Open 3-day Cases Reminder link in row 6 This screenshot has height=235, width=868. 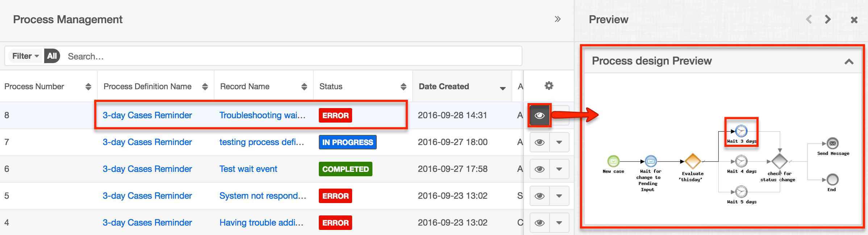(147, 169)
